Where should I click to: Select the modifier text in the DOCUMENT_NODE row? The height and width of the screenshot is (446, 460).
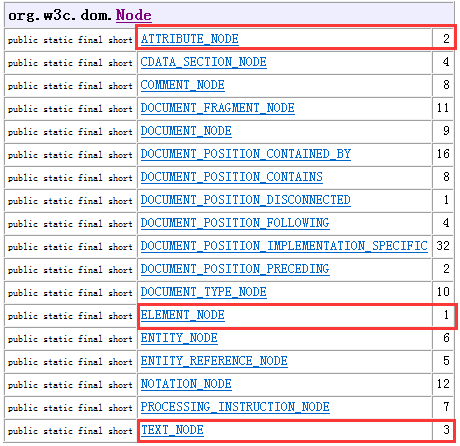pyautogui.click(x=70, y=132)
